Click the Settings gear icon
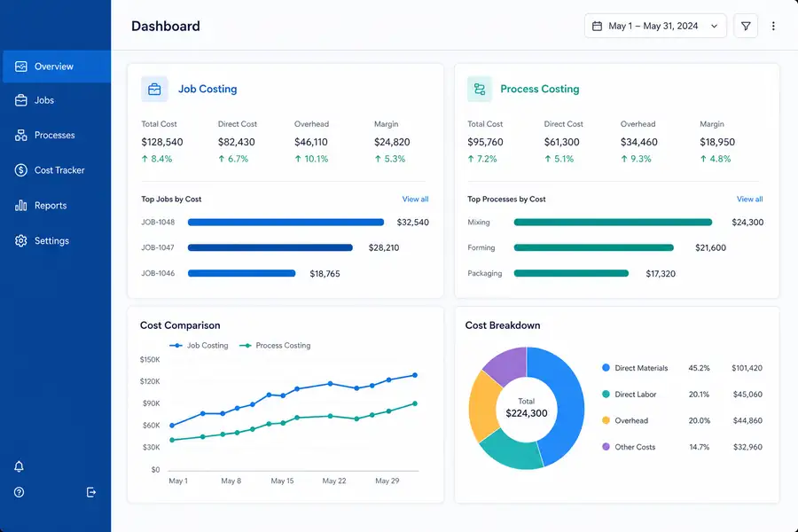Screen dimensions: 798x532 tap(21, 241)
